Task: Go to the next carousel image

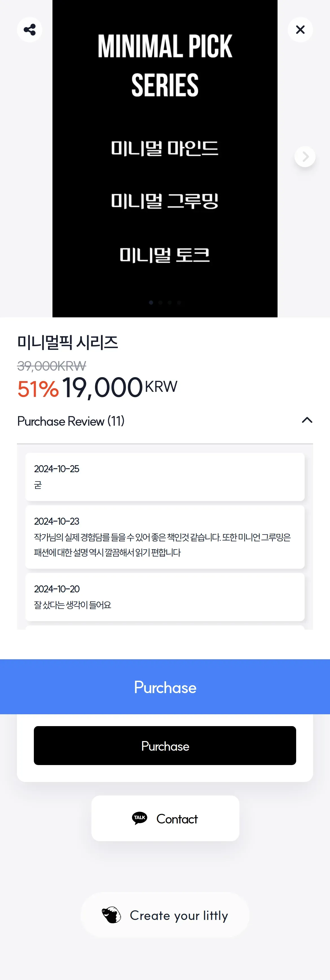Action: pos(305,157)
